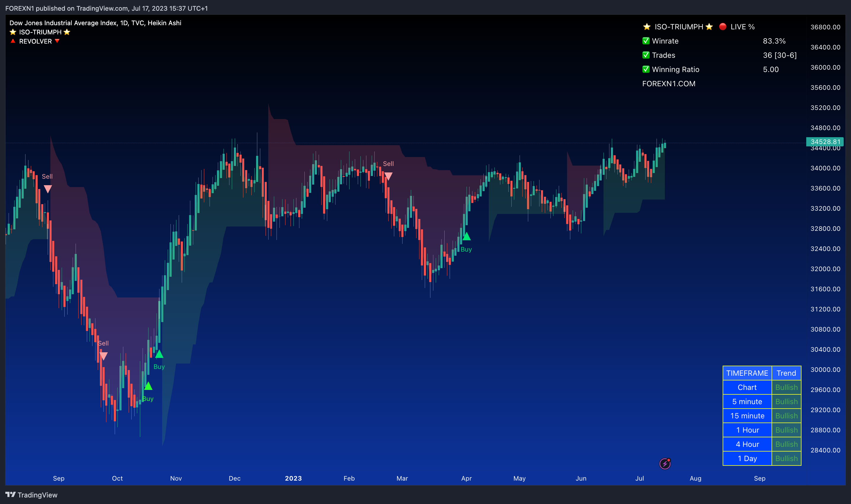
Task: Click the 28400.00 price axis label
Action: coord(825,450)
